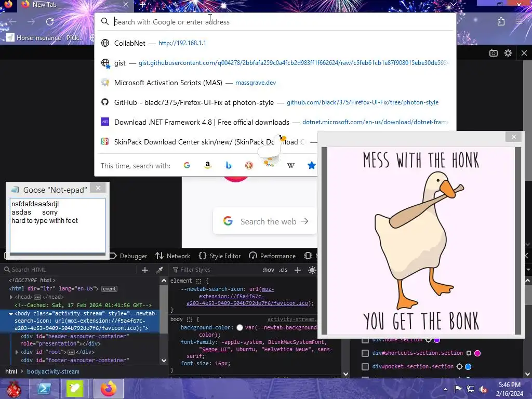This screenshot has width=532, height=399.
Task: Go back with the browser back arrow
Action: (x=12, y=22)
